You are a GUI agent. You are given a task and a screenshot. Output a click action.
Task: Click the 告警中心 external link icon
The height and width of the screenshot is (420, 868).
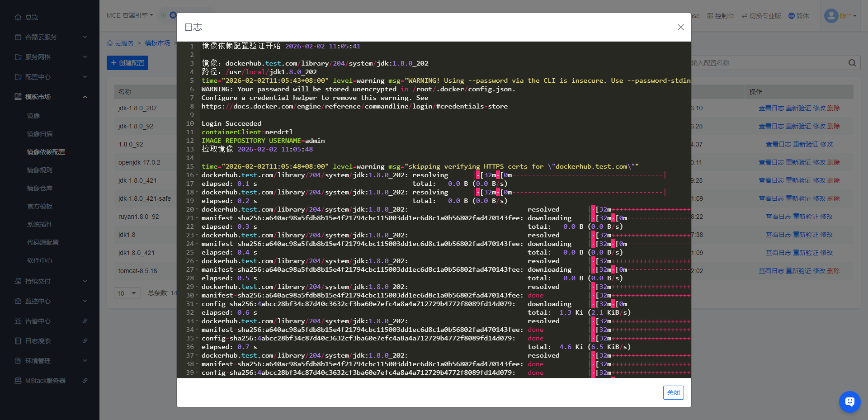(x=85, y=321)
